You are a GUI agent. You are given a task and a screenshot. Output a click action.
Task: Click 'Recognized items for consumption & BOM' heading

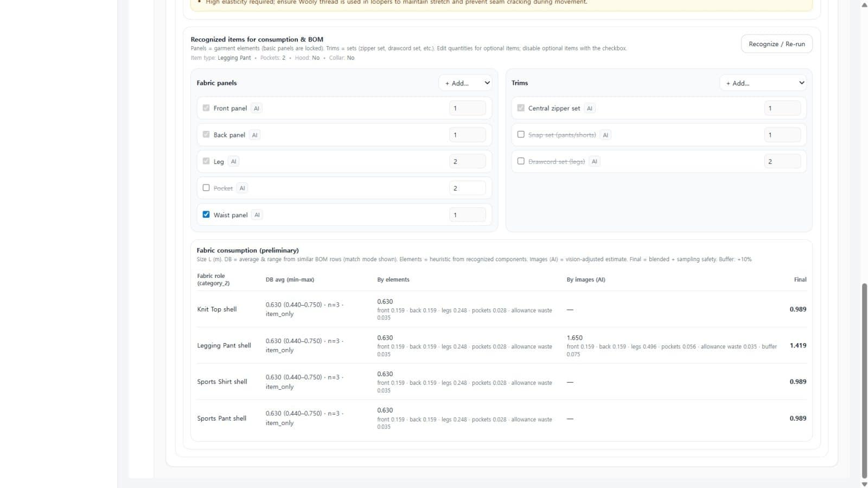pyautogui.click(x=257, y=39)
